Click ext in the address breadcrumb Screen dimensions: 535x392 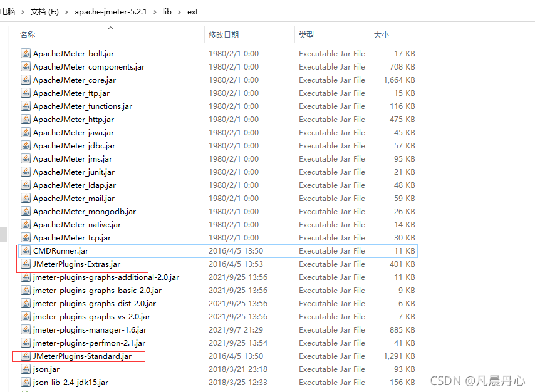(x=192, y=12)
